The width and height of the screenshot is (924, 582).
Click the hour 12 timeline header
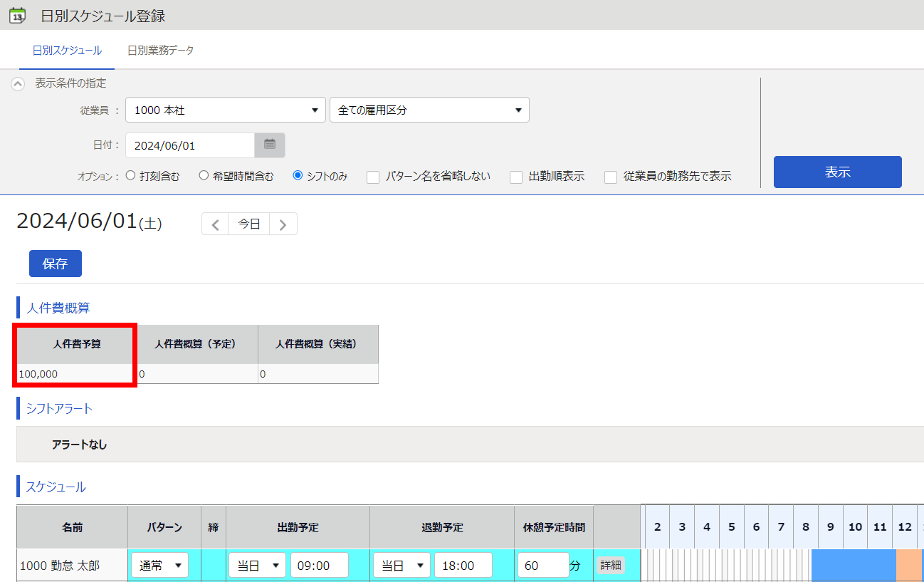905,527
